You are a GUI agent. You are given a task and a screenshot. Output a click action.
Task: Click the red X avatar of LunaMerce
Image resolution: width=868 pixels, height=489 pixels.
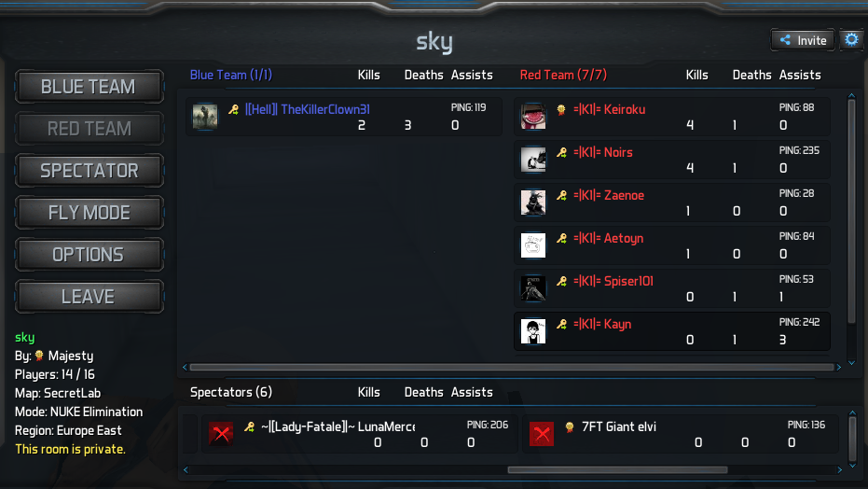221,434
